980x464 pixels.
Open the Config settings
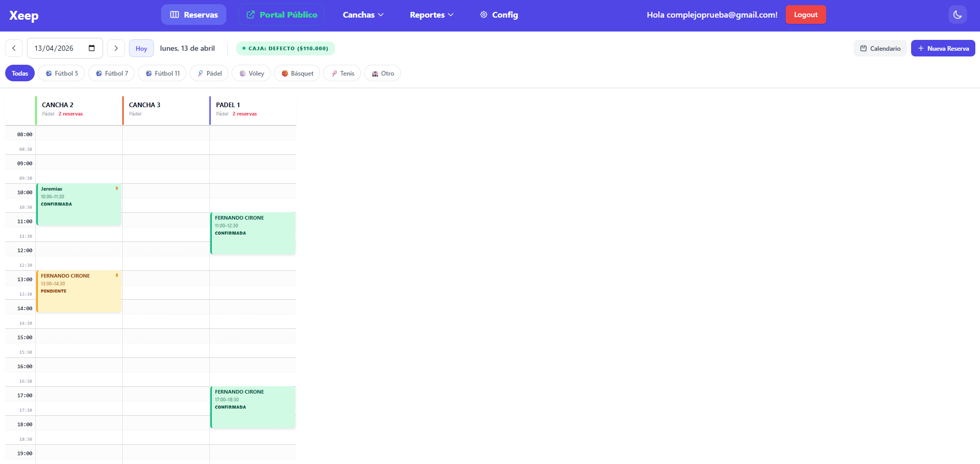(x=499, y=15)
